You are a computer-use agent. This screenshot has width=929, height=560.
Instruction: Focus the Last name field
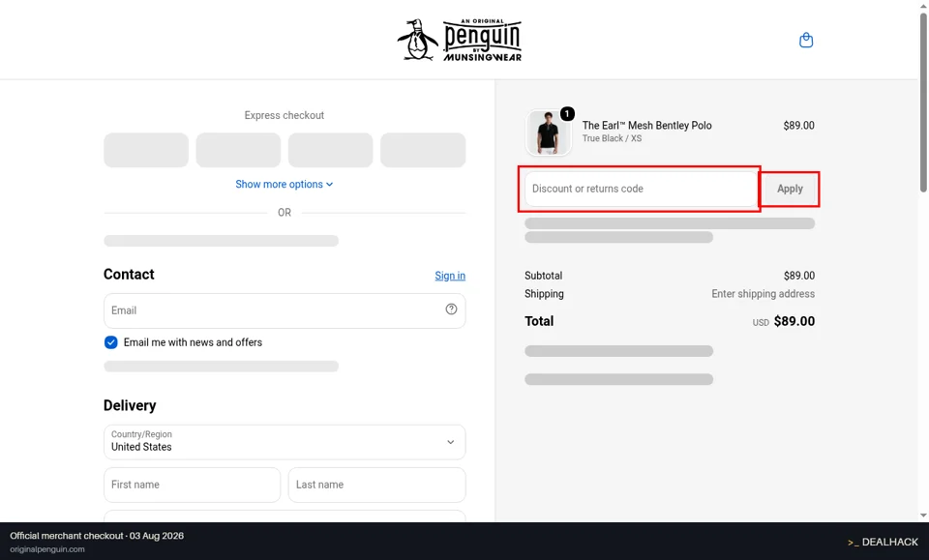pyautogui.click(x=376, y=485)
